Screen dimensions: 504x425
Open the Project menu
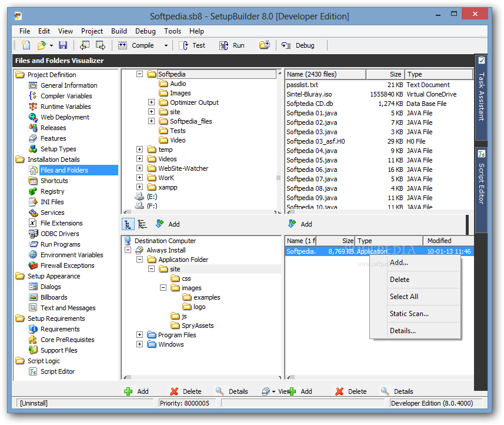(92, 31)
